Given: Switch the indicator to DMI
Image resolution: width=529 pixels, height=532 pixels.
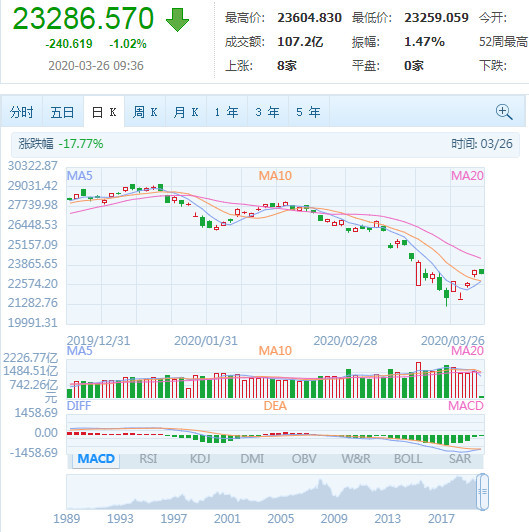Looking at the screenshot, I should 252,459.
